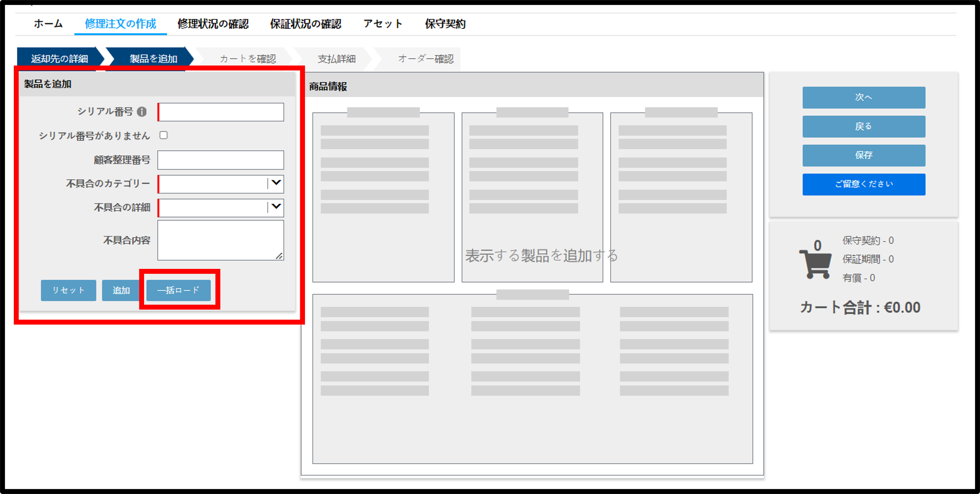Click the ご留意ください button

pos(864,184)
